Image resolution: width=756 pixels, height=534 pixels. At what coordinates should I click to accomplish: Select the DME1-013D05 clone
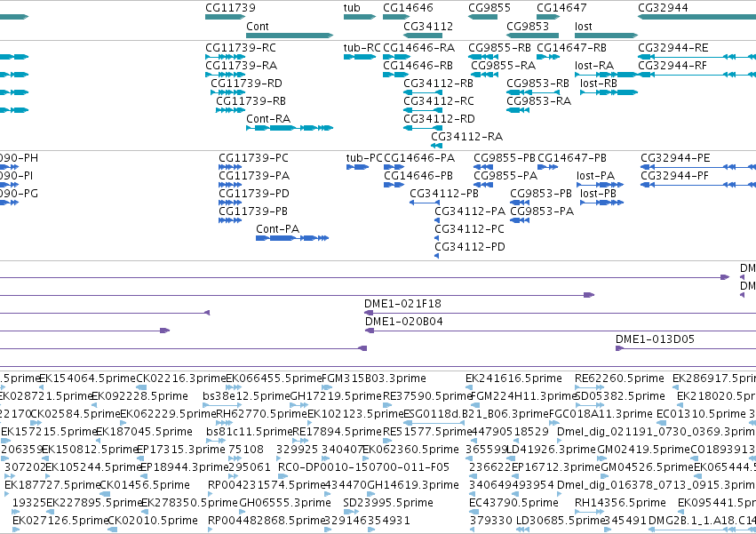pos(686,348)
